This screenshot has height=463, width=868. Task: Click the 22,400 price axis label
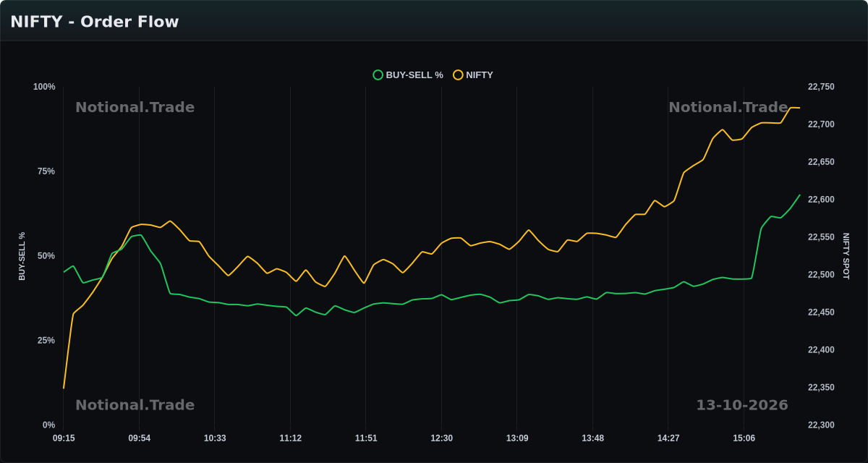(x=821, y=350)
